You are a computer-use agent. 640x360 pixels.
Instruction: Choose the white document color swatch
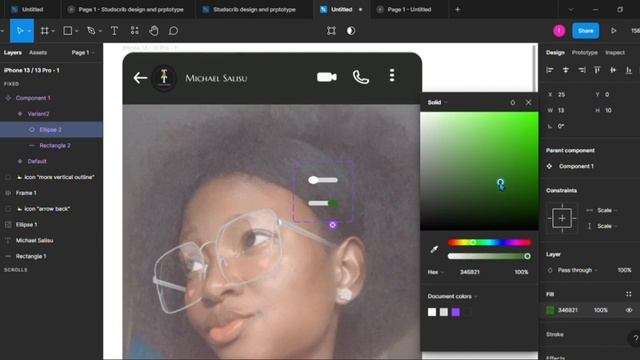point(432,312)
